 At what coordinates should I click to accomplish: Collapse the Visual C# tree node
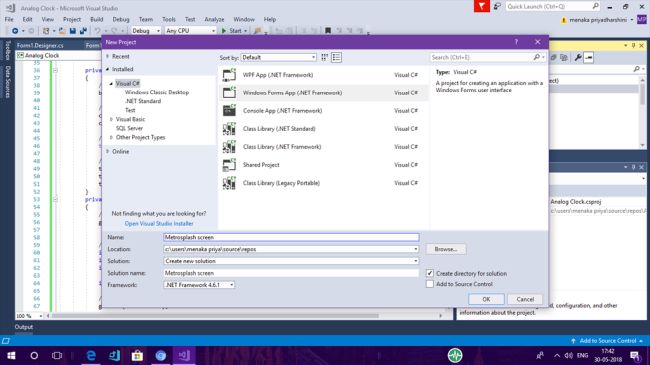pyautogui.click(x=111, y=83)
